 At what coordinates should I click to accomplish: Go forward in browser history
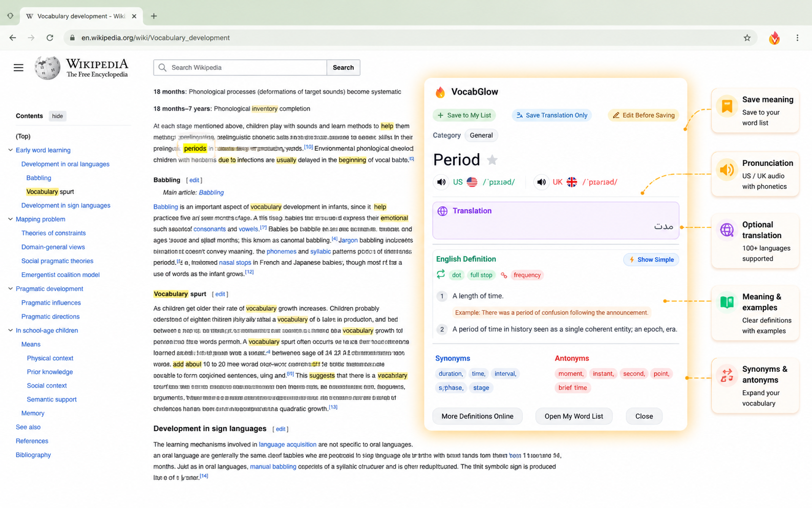[x=31, y=38]
